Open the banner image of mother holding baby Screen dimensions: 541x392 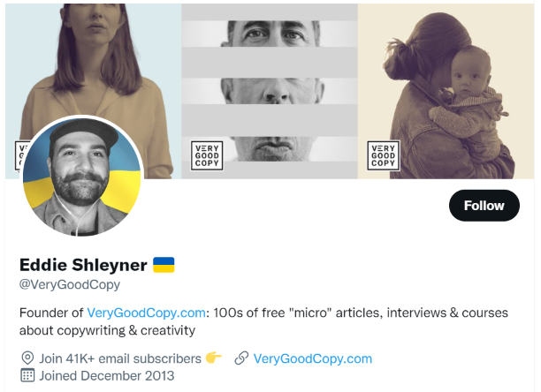(446, 91)
